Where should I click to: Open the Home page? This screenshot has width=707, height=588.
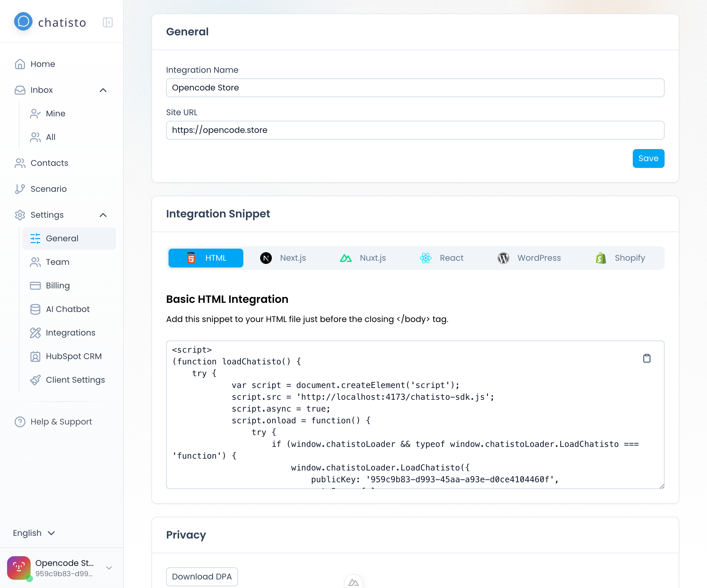tap(42, 64)
